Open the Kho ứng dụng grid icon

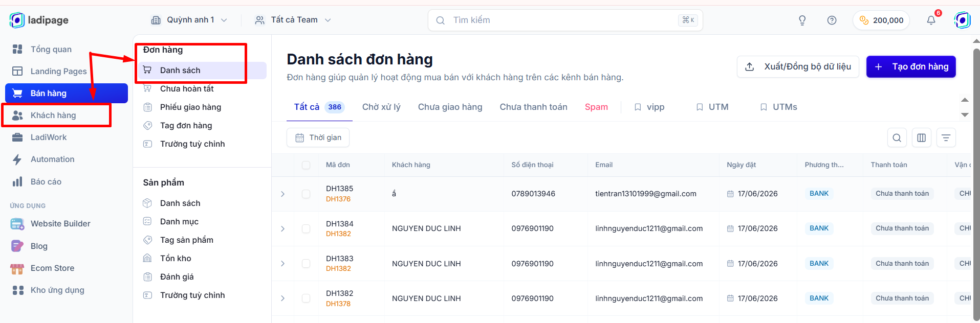pyautogui.click(x=18, y=290)
